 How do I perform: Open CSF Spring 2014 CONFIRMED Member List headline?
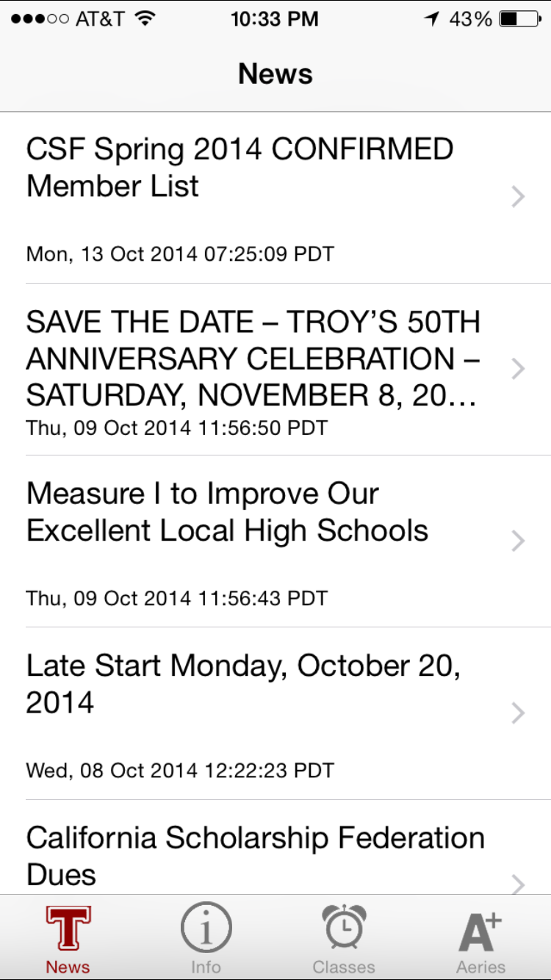coord(240,167)
